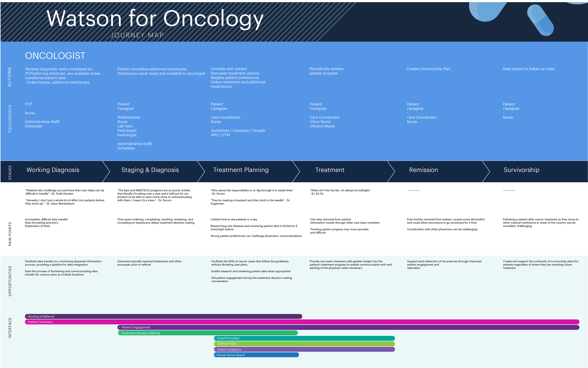
Task: Select the ONCOLOGIST section heading
Action: click(55, 56)
